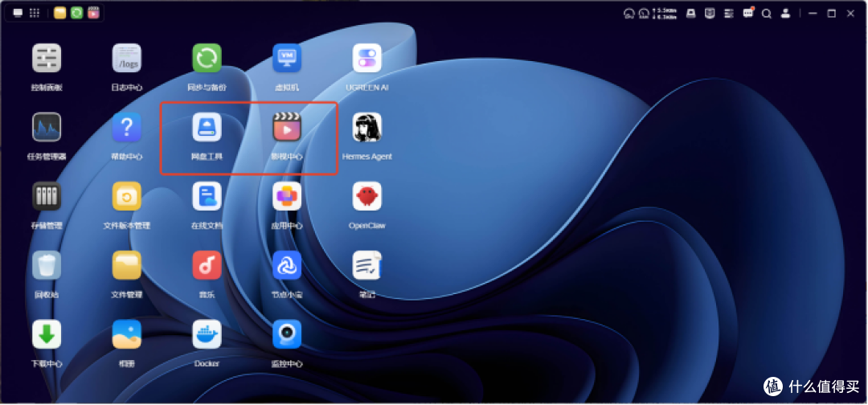Open the 任务管理器 task manager icon
Viewport: 868px width, 405px height.
pyautogui.click(x=47, y=127)
